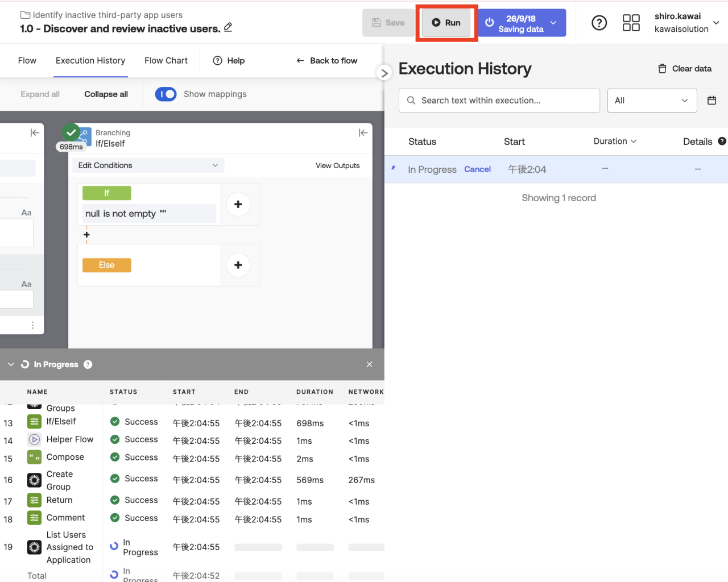This screenshot has height=582, width=728.
Task: Select the In Progress execution record row
Action: coord(556,169)
